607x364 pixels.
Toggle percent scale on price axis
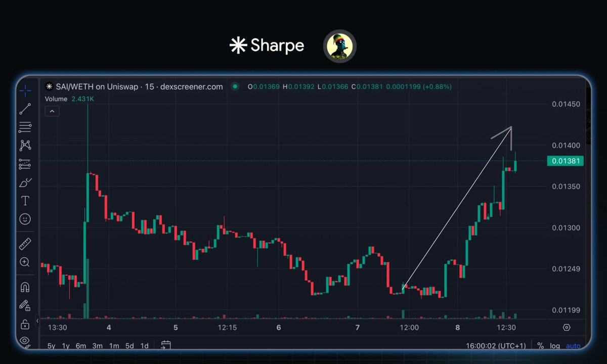coord(541,346)
